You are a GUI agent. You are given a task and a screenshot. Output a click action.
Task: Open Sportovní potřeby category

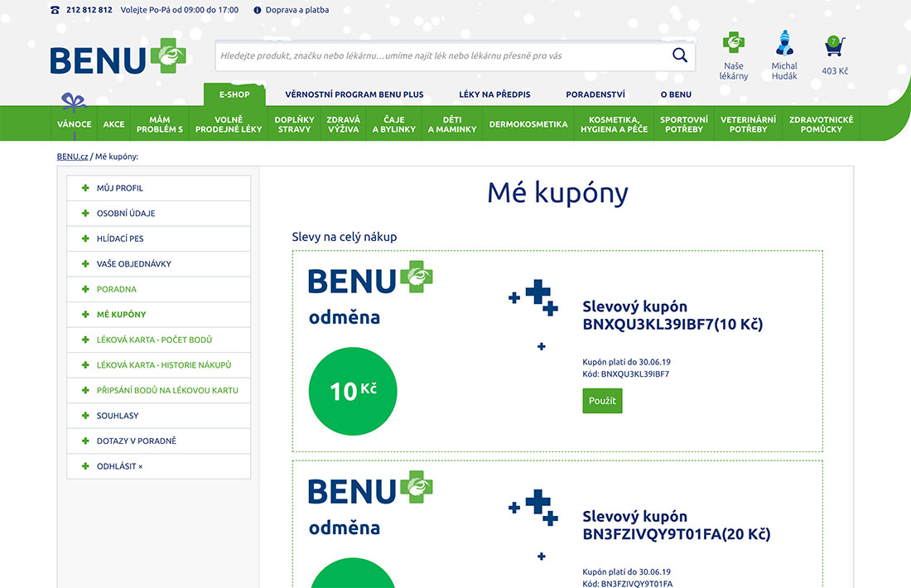coord(684,123)
